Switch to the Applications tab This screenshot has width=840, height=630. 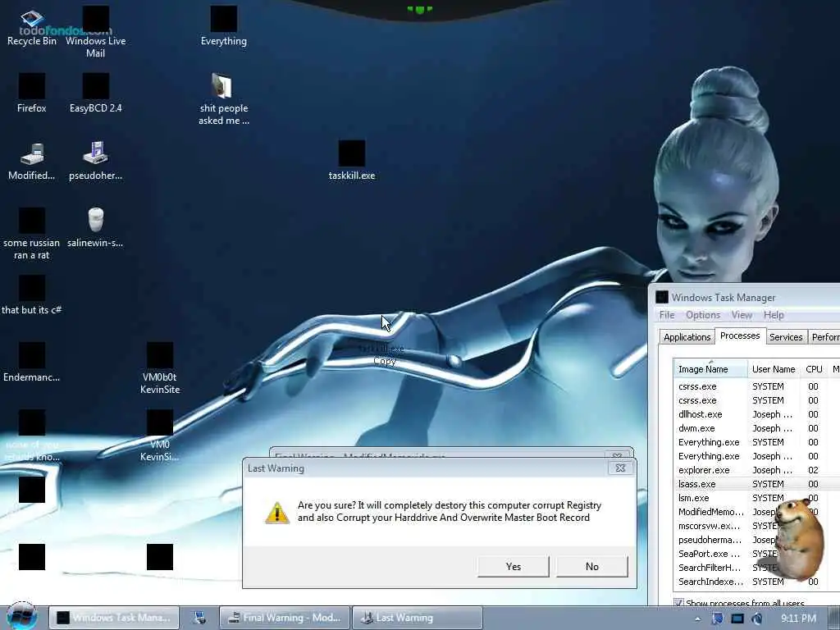coord(687,337)
